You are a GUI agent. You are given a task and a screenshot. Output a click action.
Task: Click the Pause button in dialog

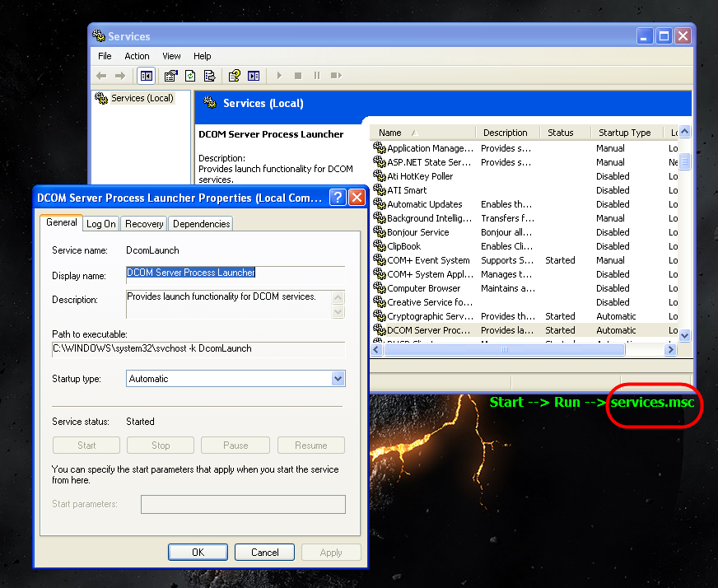[x=235, y=446]
